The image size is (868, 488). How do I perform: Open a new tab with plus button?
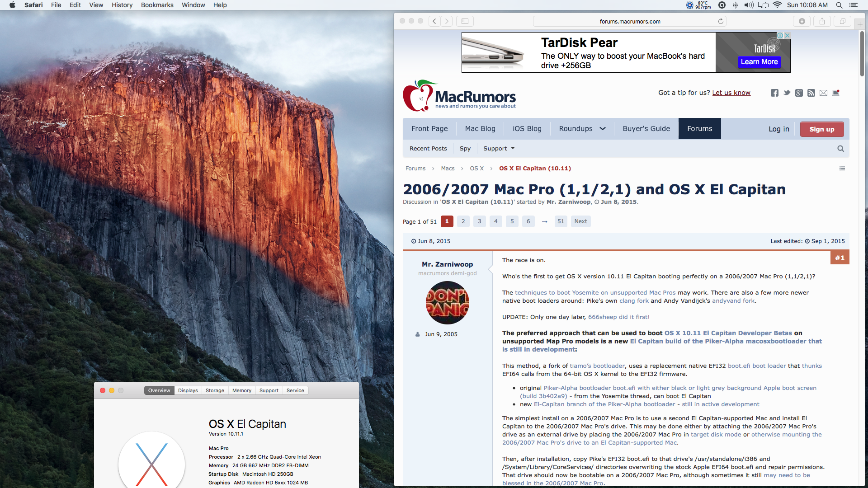pos(860,24)
